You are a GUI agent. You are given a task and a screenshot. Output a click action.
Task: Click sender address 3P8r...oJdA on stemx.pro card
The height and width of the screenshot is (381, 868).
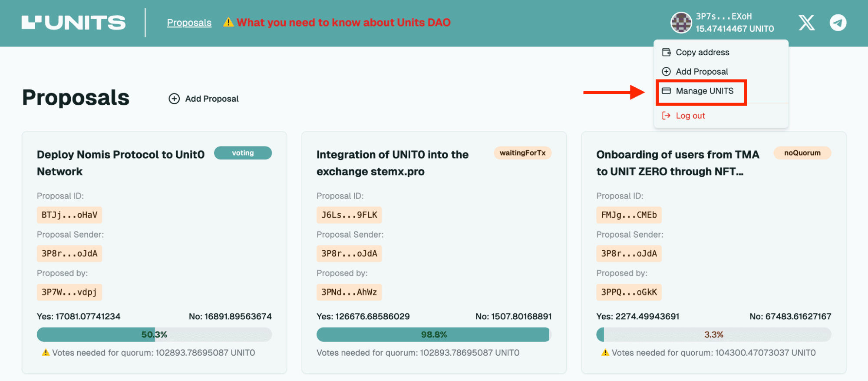pyautogui.click(x=349, y=254)
